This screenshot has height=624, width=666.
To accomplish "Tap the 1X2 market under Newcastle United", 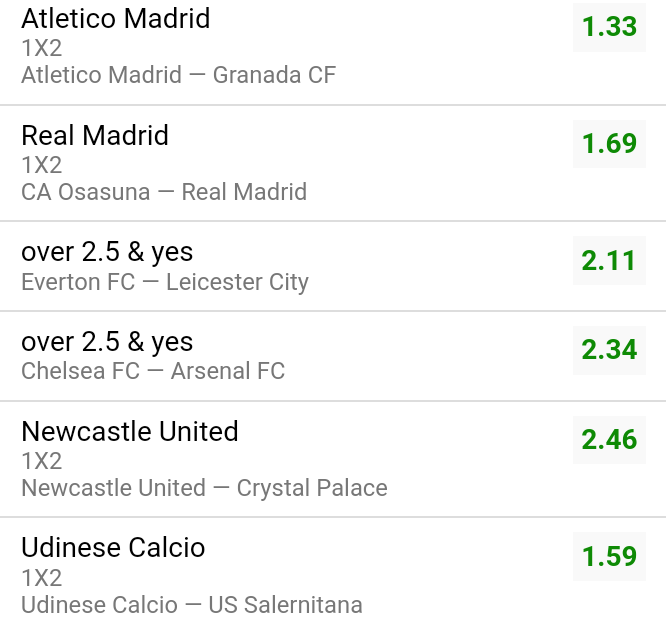I will 42,461.
